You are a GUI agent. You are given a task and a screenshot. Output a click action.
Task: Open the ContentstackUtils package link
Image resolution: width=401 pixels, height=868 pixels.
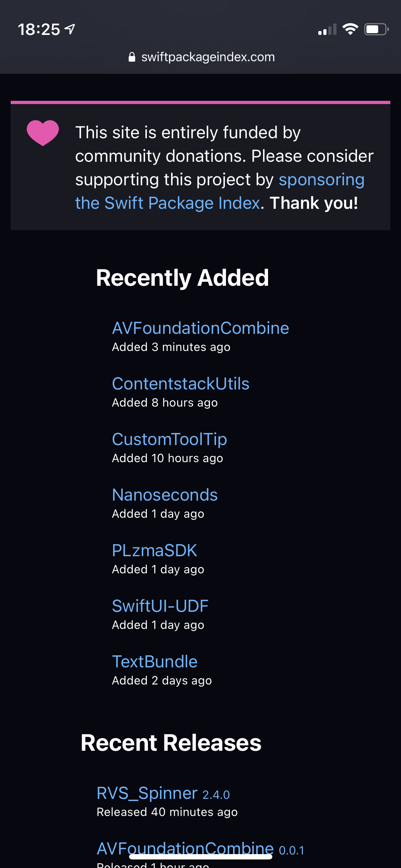pyautogui.click(x=180, y=383)
